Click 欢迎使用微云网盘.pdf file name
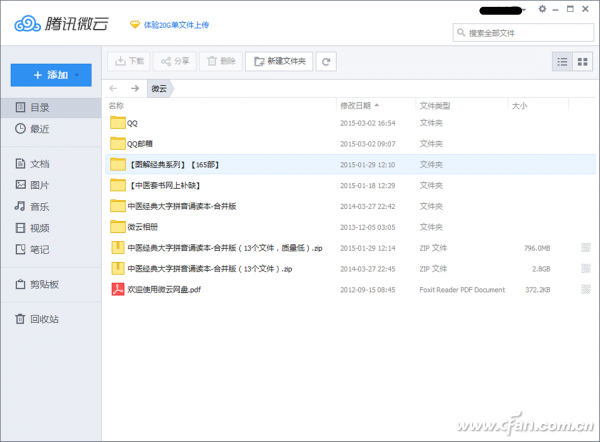600x442 pixels. coord(164,290)
